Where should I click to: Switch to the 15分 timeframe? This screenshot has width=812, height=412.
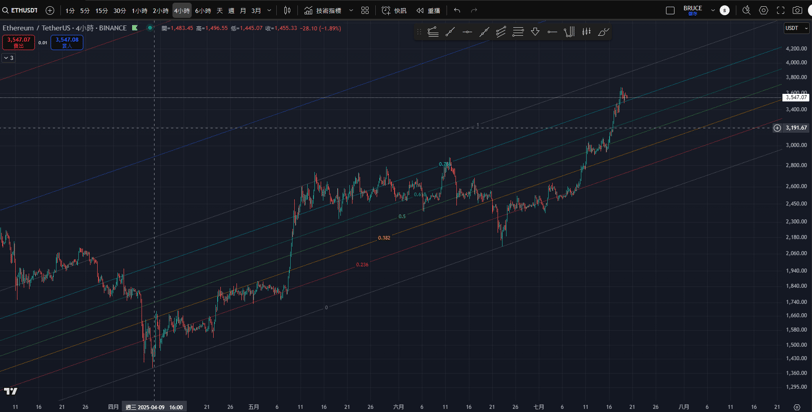(102, 10)
